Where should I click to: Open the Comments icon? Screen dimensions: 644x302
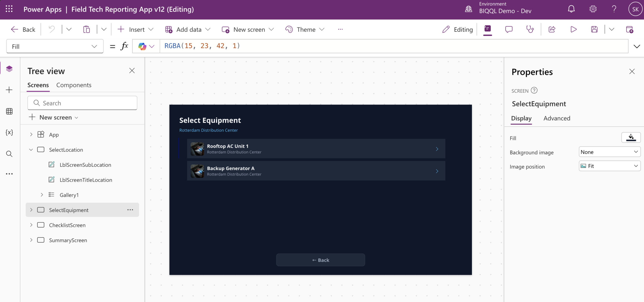[509, 29]
